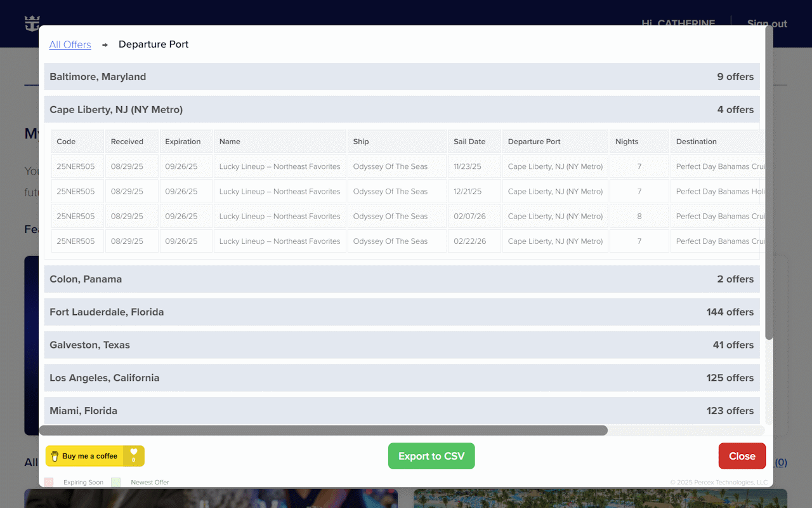The height and width of the screenshot is (508, 812).
Task: Sort by the Destination column header
Action: 717,142
